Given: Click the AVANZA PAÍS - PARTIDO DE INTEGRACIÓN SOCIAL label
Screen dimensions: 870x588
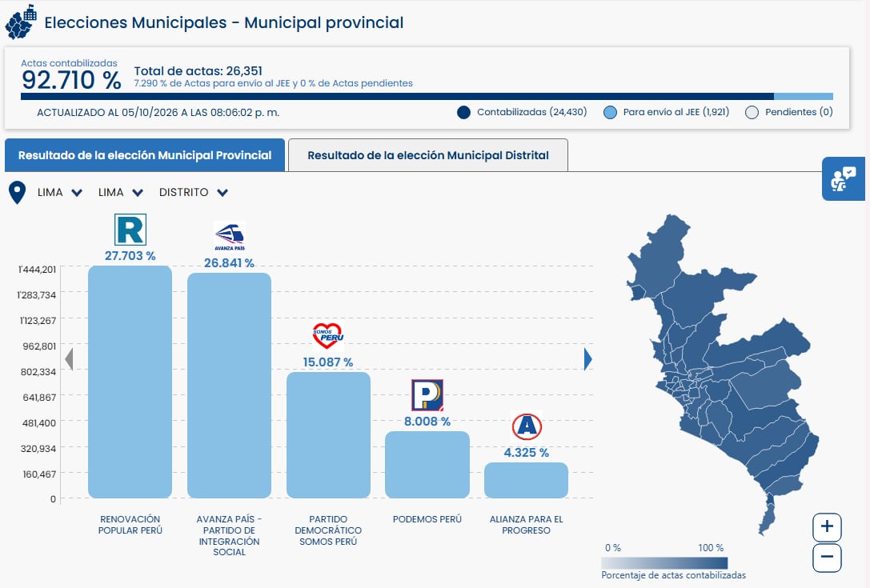Looking at the screenshot, I should [x=229, y=535].
